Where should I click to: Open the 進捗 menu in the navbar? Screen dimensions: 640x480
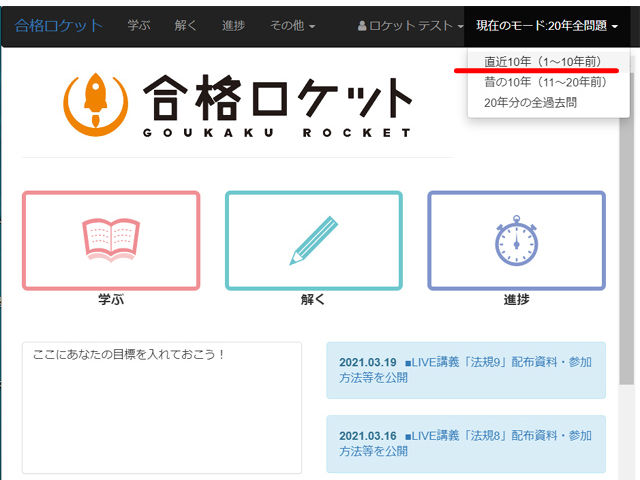click(x=233, y=26)
